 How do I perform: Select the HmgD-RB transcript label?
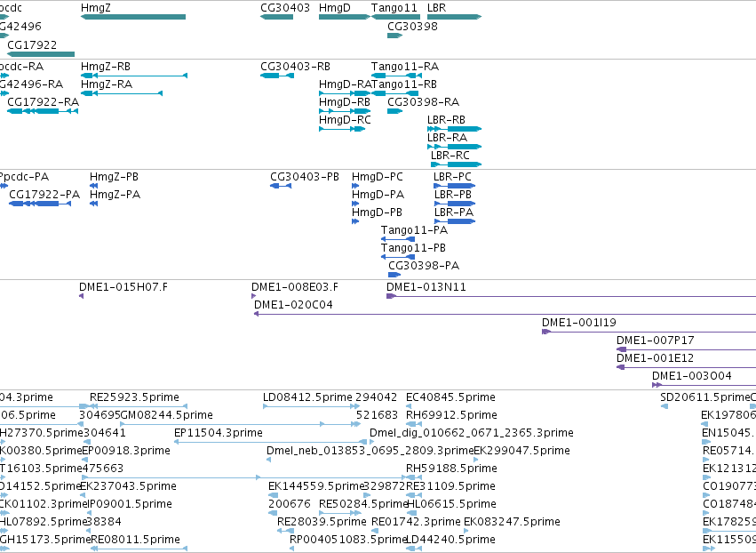pyautogui.click(x=345, y=102)
